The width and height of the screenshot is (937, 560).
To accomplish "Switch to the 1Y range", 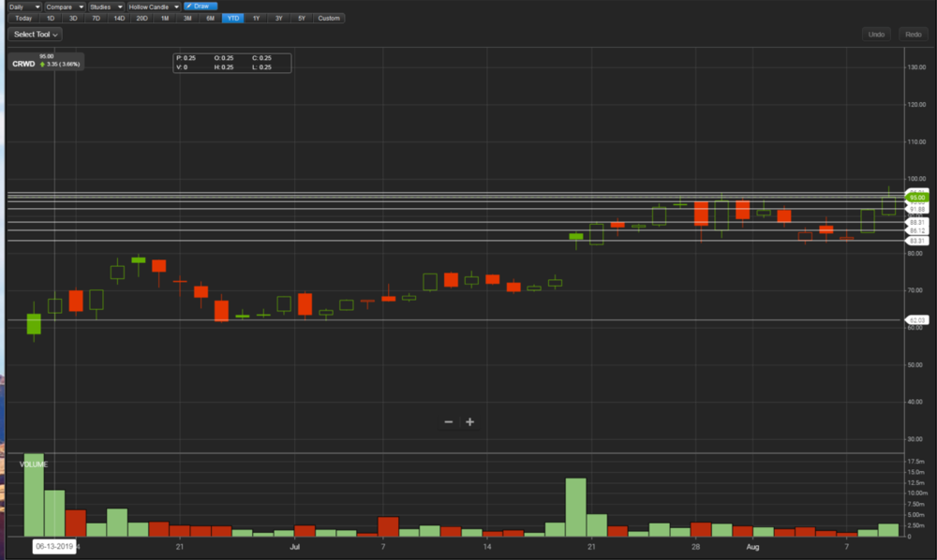I will point(256,19).
